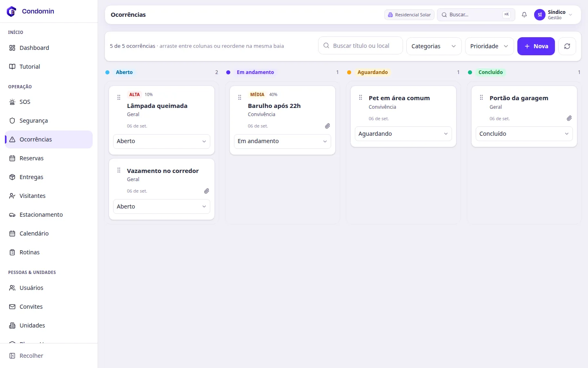Click the Residencial Solar badge
Image resolution: width=588 pixels, height=368 pixels.
(409, 15)
